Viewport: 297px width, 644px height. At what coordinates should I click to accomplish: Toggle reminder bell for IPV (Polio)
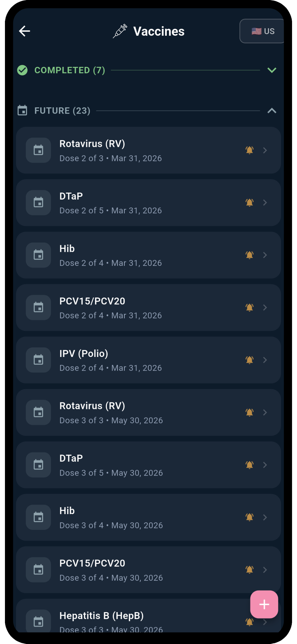tap(249, 360)
